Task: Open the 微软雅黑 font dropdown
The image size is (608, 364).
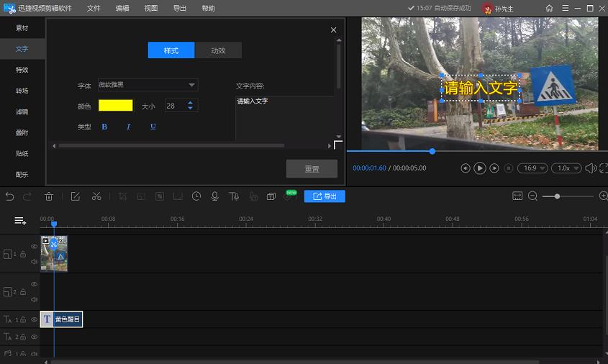Action: pos(148,85)
